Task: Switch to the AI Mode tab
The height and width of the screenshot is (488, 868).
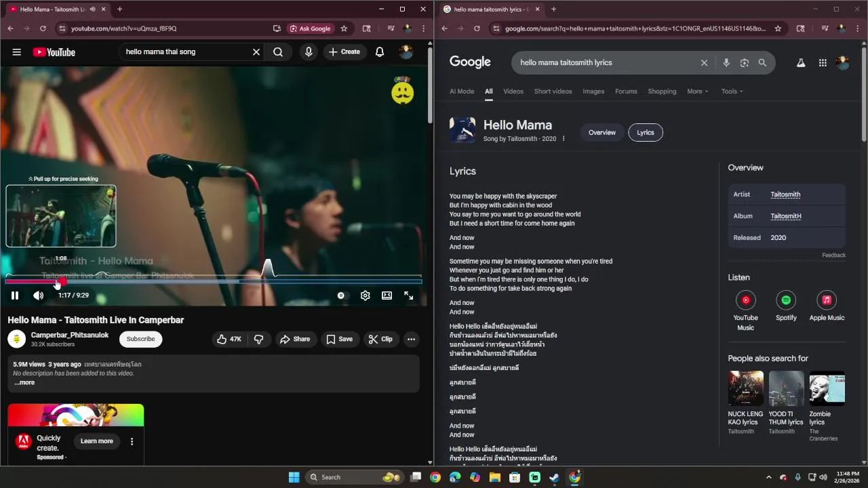Action: tap(462, 91)
